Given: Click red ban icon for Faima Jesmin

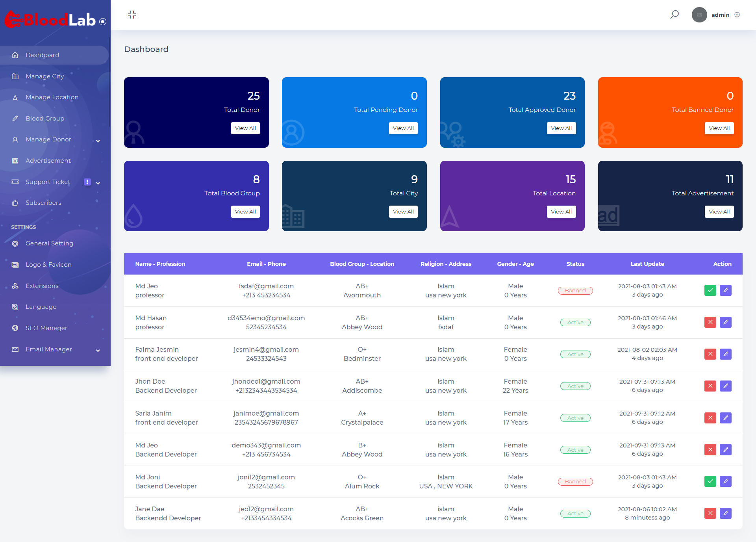Looking at the screenshot, I should pyautogui.click(x=710, y=354).
